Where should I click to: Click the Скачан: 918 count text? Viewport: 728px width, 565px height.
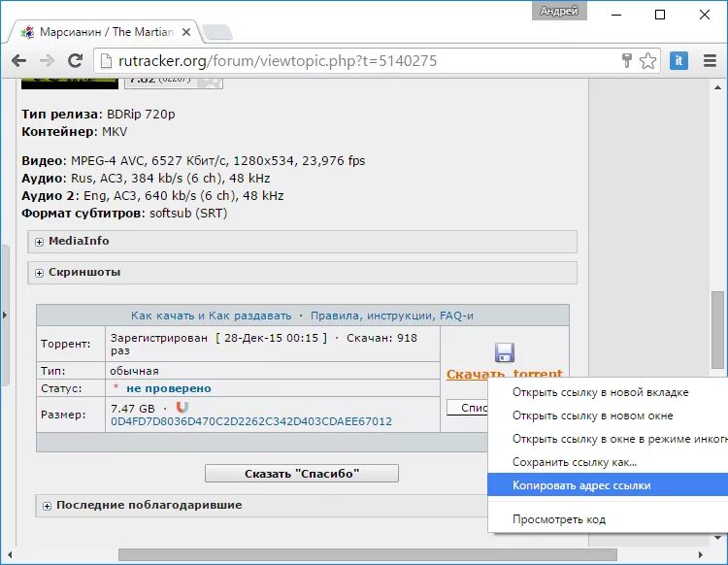coord(381,338)
